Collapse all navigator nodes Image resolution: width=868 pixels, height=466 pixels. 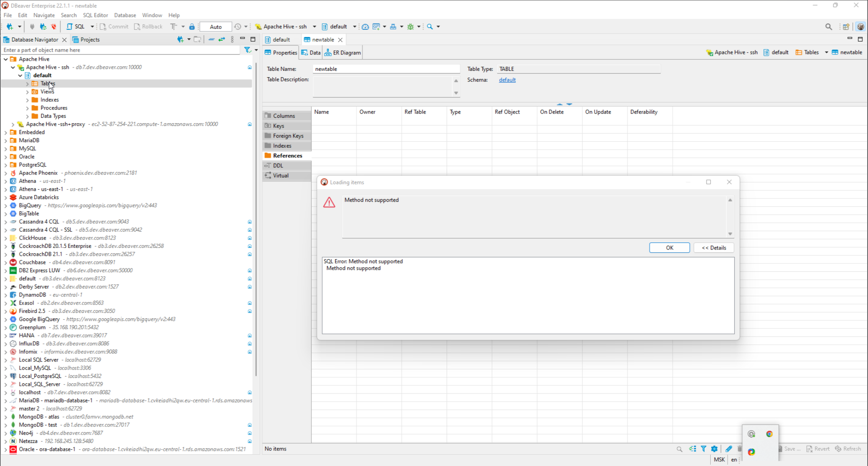[x=211, y=39]
